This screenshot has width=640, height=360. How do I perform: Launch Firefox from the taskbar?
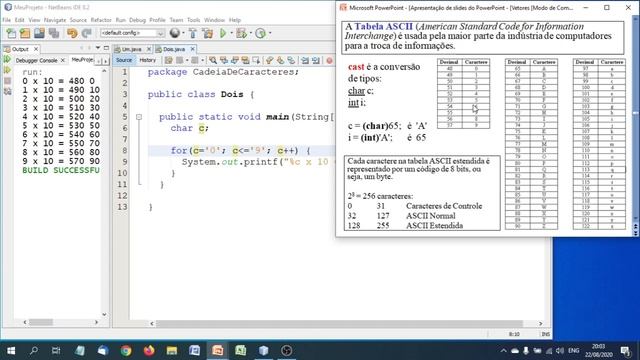pyautogui.click(x=149, y=351)
